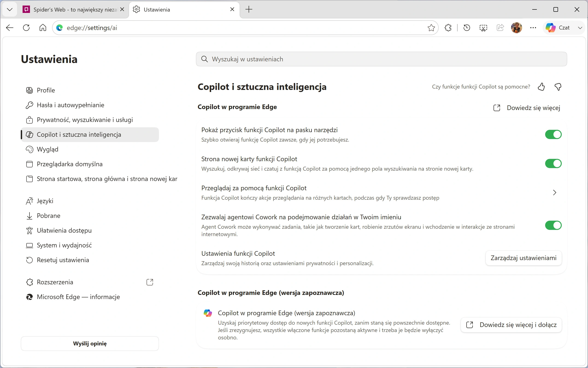Viewport: 588px width, 368px height.
Task: Click the download arrow icon for Pobrane
Action: point(29,216)
